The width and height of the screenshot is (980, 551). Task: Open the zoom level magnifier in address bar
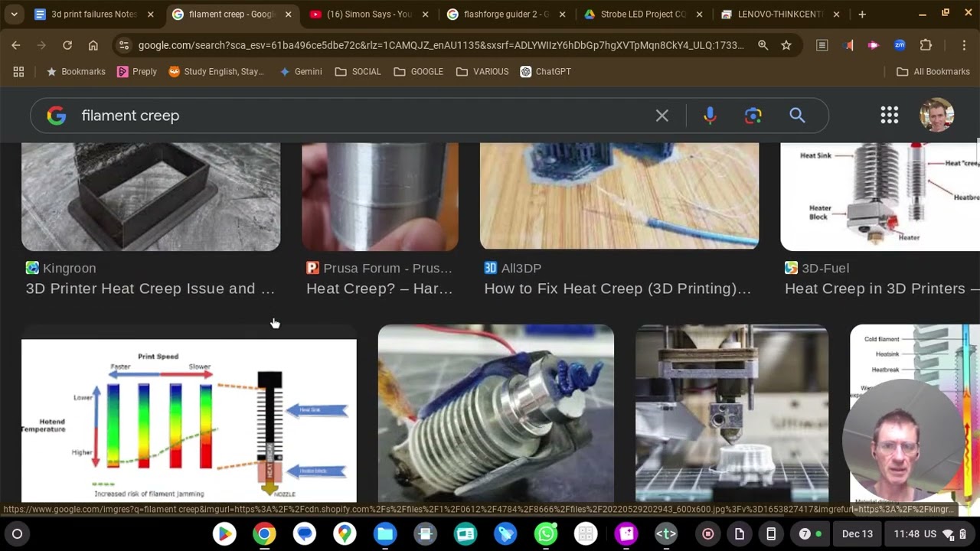pos(763,45)
